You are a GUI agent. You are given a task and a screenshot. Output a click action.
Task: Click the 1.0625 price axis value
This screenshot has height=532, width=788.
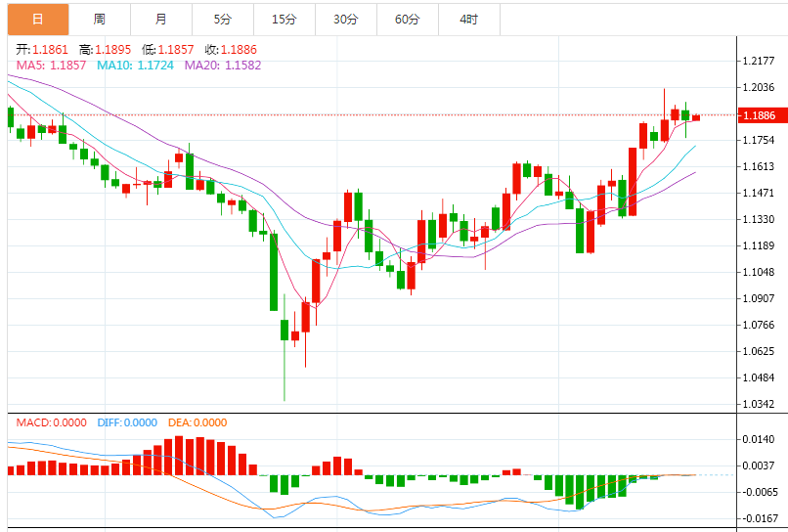[x=759, y=351]
